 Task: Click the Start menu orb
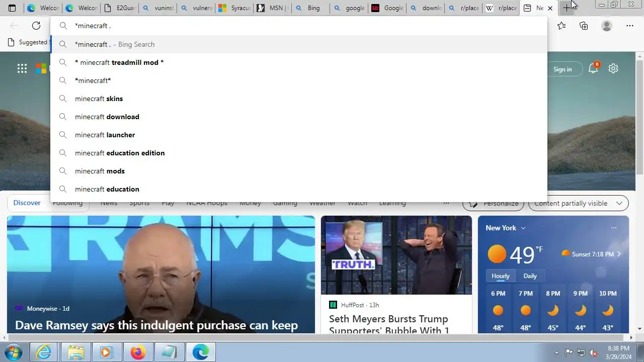click(13, 352)
